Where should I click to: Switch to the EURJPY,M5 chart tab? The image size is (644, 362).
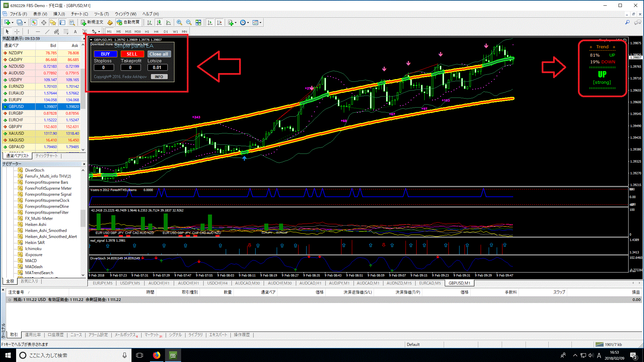[102, 283]
